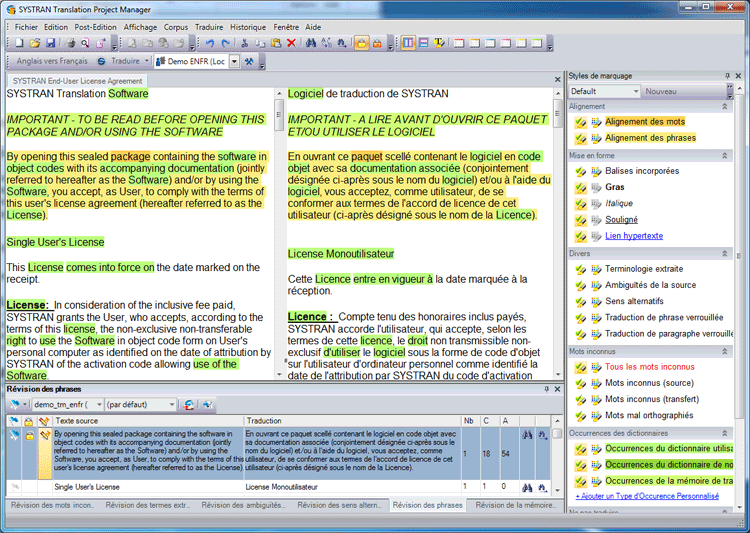Copy selection using the copy icon
The height and width of the screenshot is (533, 750).
(260, 44)
